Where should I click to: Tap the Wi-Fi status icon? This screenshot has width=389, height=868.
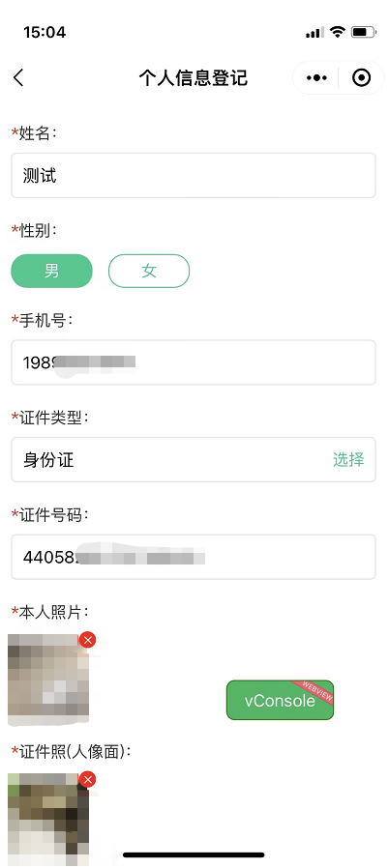pos(338,32)
